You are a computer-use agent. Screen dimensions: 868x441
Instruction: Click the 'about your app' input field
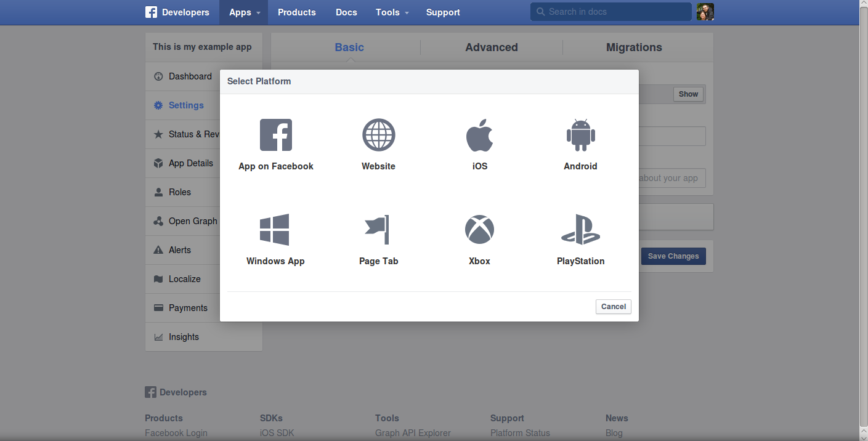pos(671,178)
